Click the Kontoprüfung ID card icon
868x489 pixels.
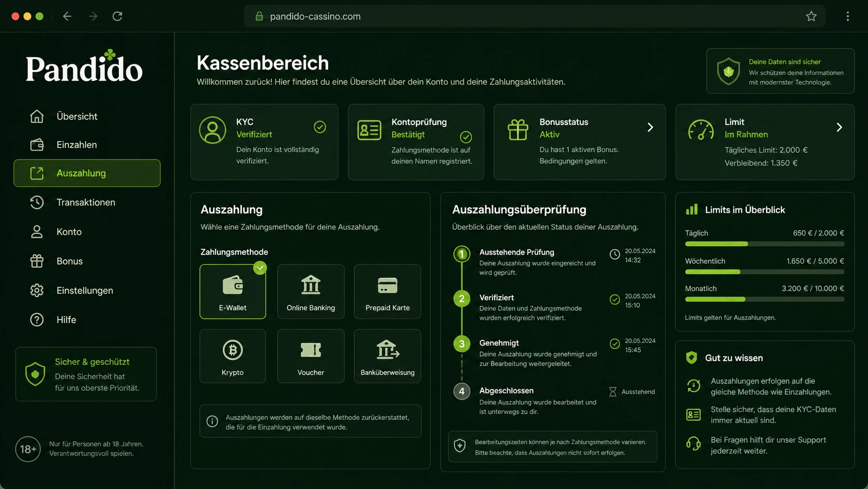[369, 130]
